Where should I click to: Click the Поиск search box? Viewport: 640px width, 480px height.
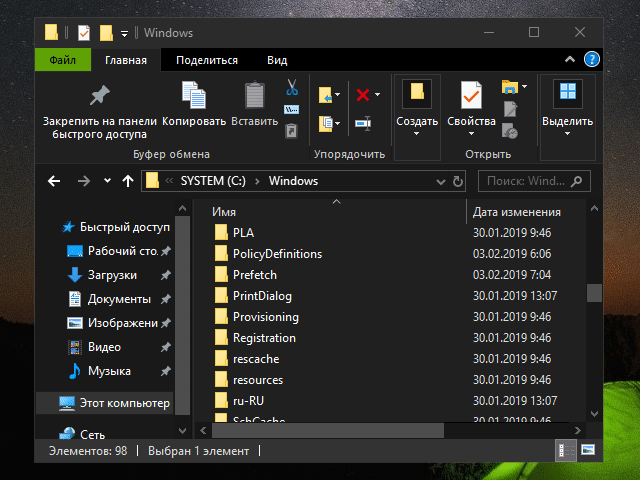coord(534,181)
